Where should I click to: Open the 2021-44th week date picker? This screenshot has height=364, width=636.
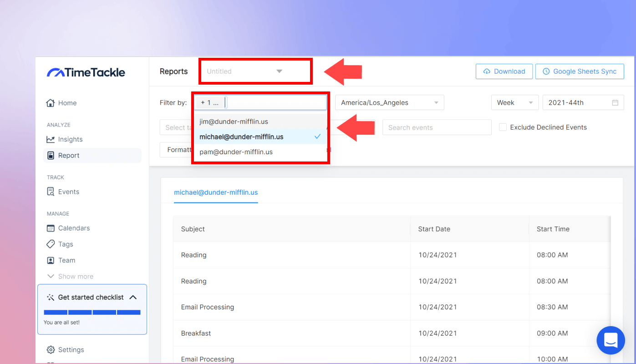point(583,102)
